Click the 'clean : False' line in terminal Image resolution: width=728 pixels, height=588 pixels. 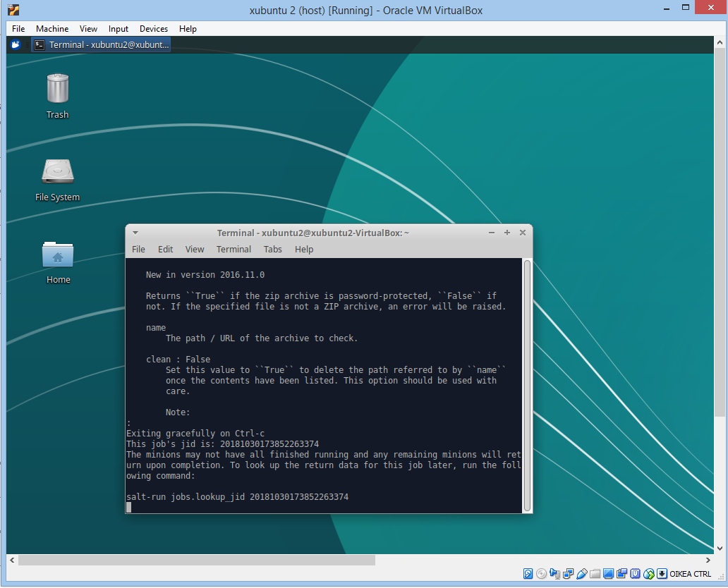click(178, 359)
